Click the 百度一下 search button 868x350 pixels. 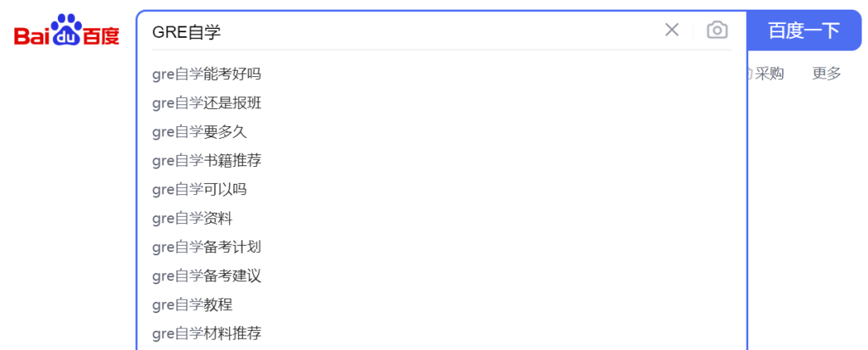click(804, 31)
